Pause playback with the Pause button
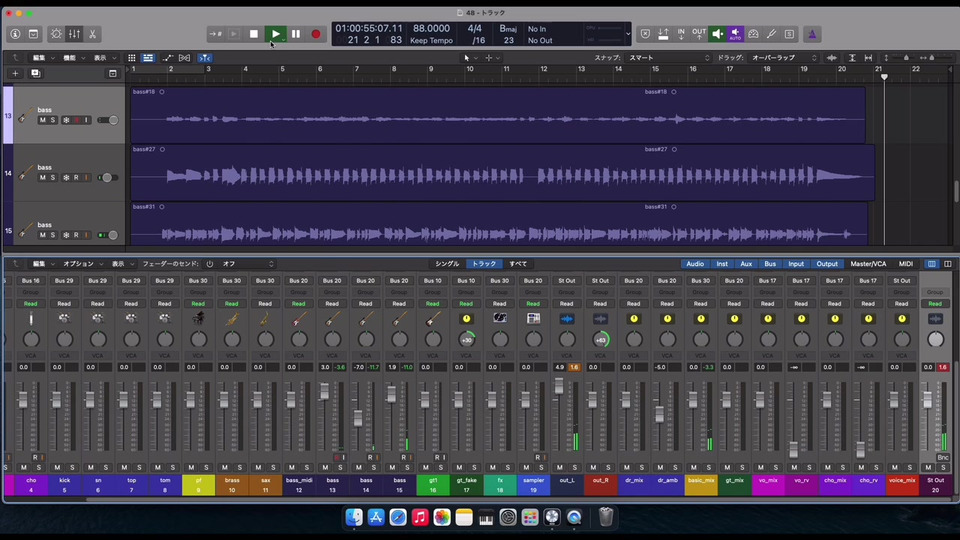960x540 pixels. [x=296, y=34]
